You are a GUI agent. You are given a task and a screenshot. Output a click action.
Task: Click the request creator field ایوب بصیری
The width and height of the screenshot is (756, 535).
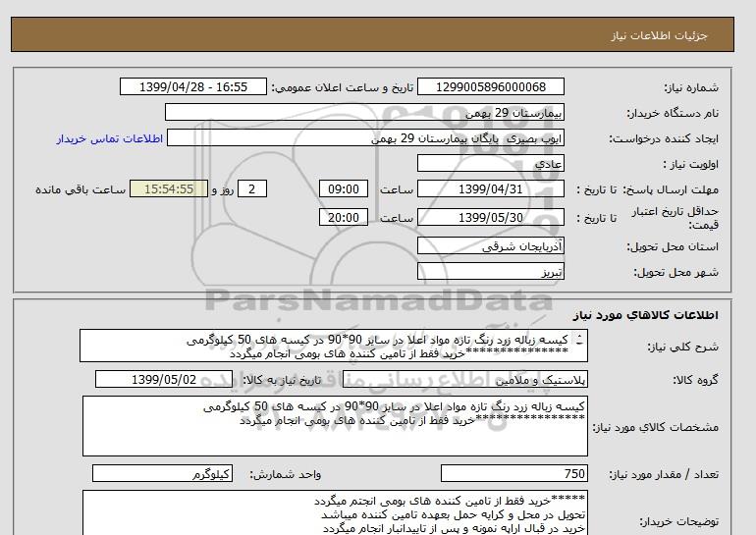365,137
